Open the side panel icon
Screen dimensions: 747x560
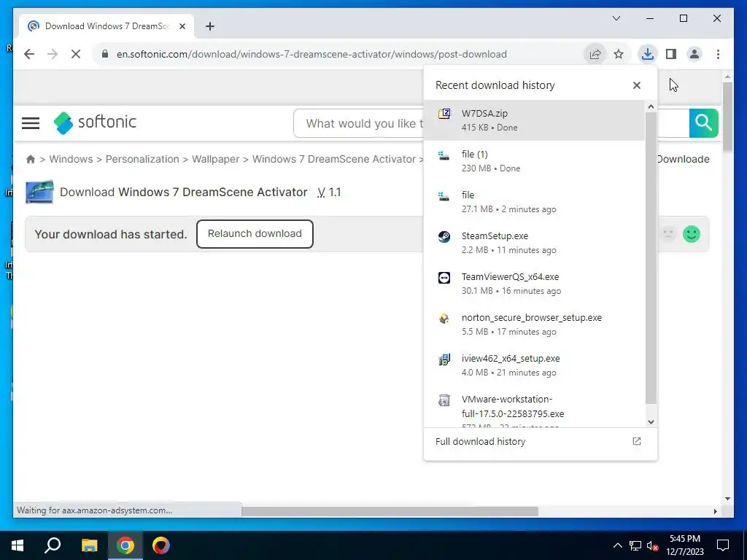(671, 54)
